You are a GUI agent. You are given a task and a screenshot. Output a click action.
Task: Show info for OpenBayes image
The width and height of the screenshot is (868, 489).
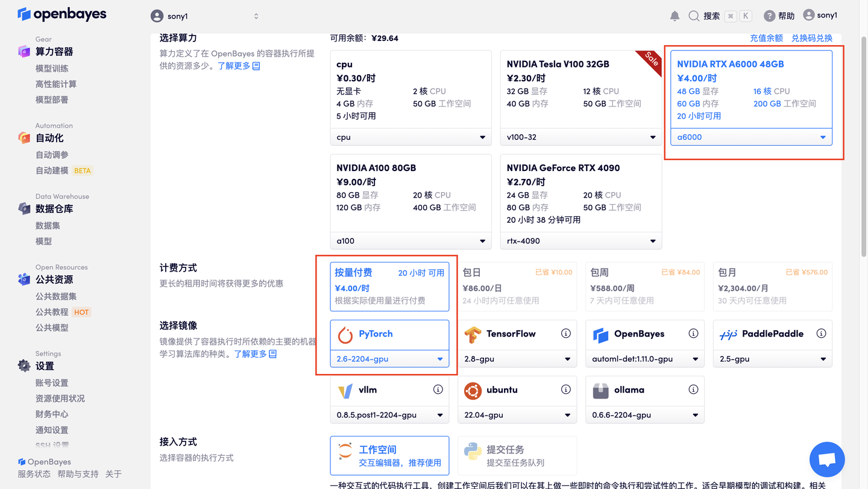coord(693,333)
